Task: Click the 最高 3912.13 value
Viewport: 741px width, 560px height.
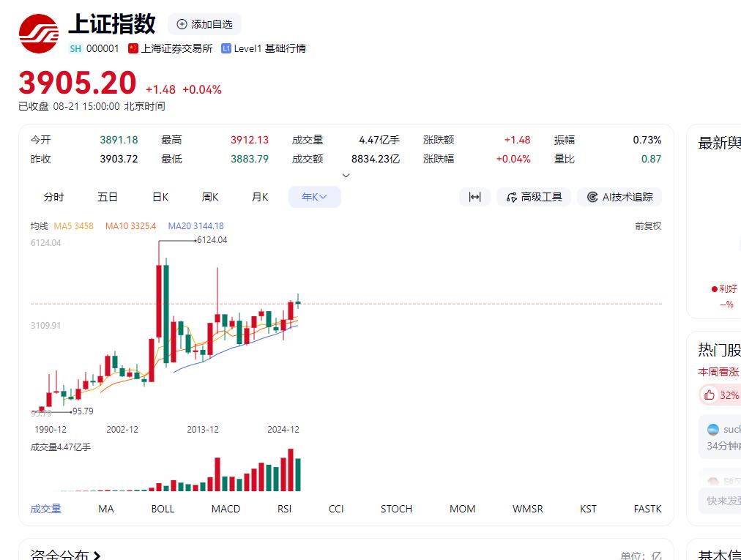Action: pyautogui.click(x=250, y=140)
